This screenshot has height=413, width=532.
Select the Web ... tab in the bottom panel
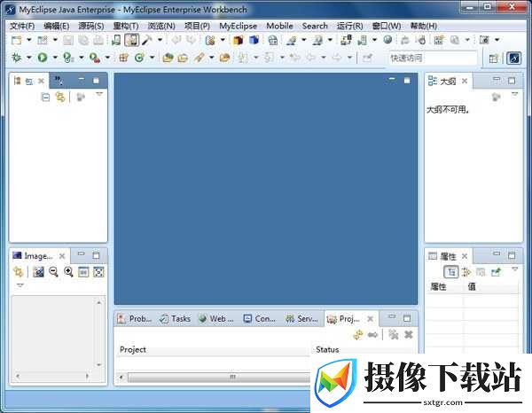(216, 319)
